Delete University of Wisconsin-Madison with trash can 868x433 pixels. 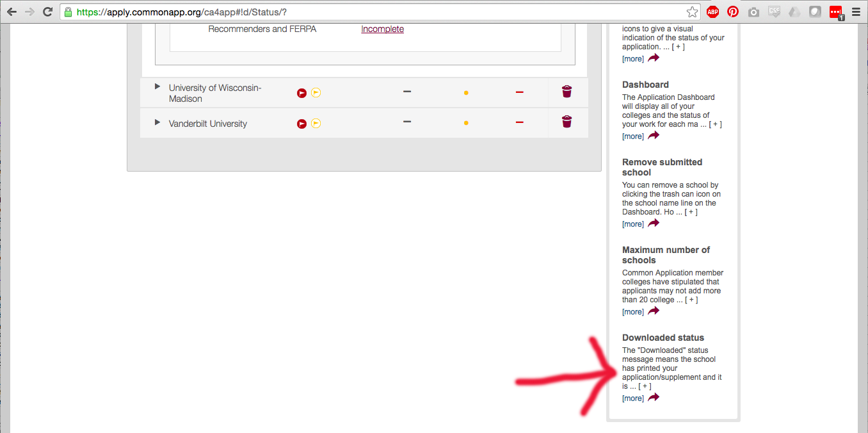567,92
